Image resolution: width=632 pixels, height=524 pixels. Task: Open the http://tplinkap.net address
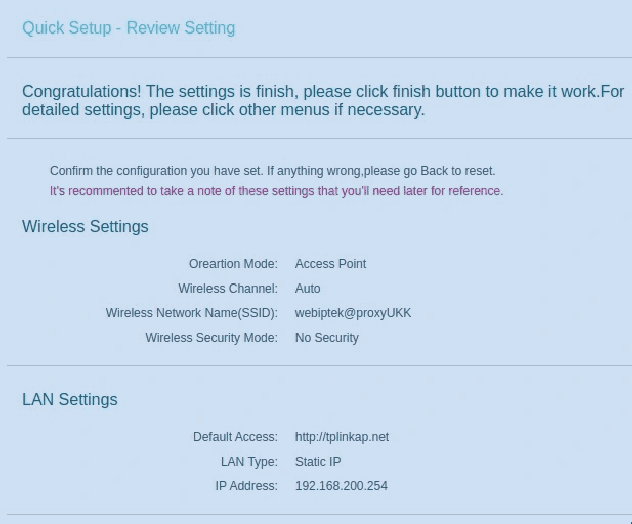342,437
